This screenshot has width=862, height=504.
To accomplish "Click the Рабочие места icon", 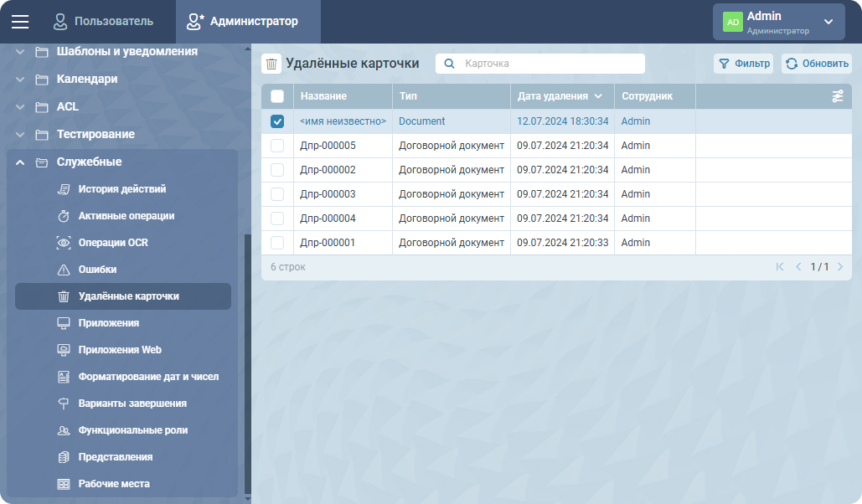I will [x=64, y=484].
